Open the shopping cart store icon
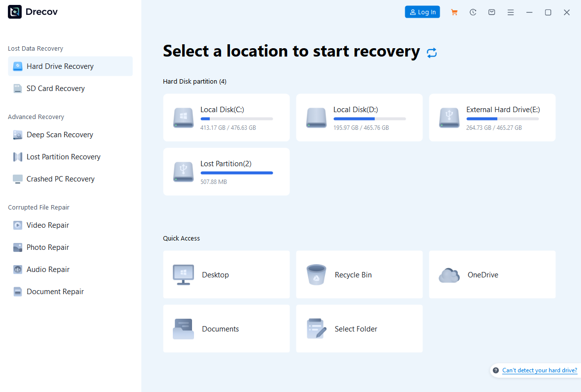Viewport: 581px width, 392px height. (x=454, y=12)
